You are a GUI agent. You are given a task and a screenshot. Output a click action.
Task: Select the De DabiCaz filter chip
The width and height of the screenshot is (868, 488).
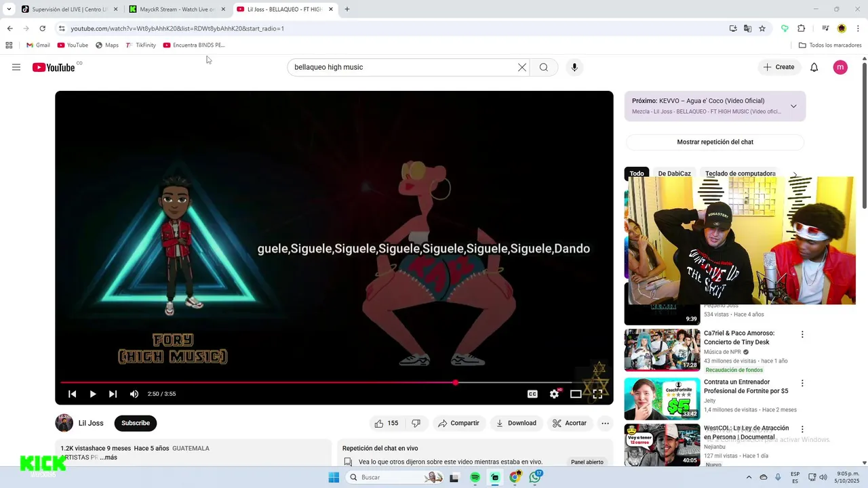tap(674, 174)
